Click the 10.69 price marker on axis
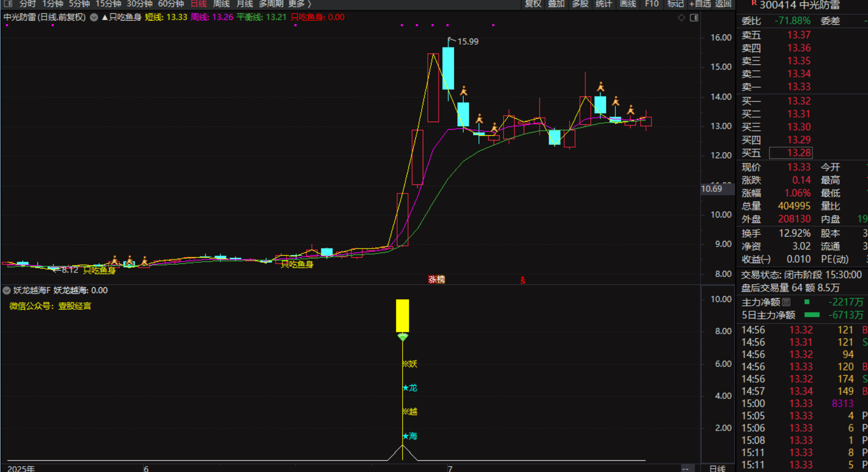This screenshot has width=868, height=472. coord(711,189)
